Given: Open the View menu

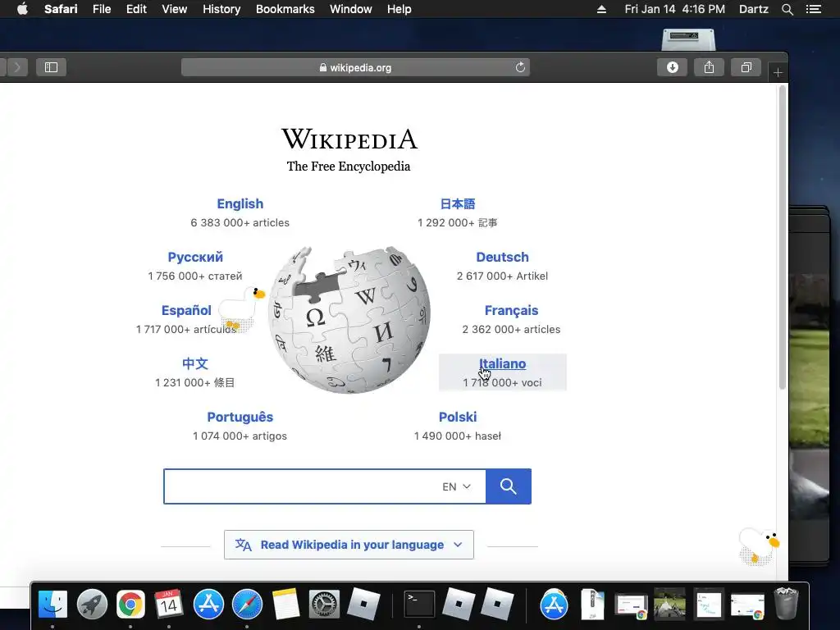Looking at the screenshot, I should [x=174, y=9].
